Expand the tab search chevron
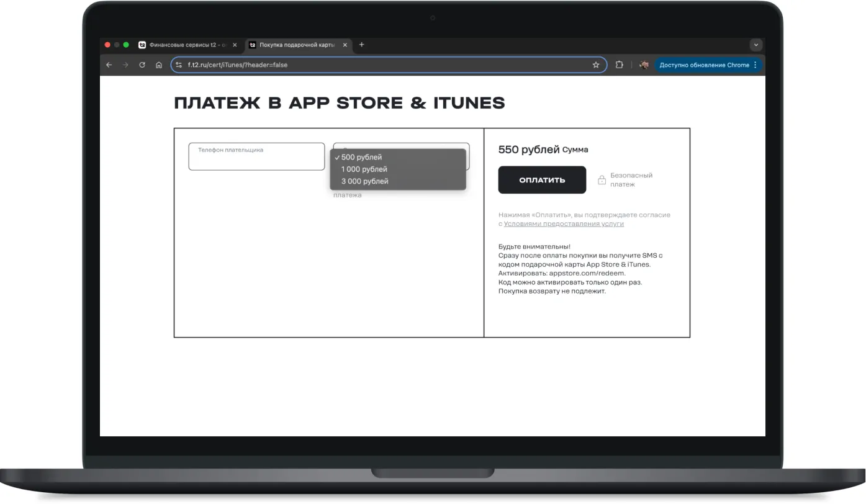The height and width of the screenshot is (504, 866). (x=755, y=45)
